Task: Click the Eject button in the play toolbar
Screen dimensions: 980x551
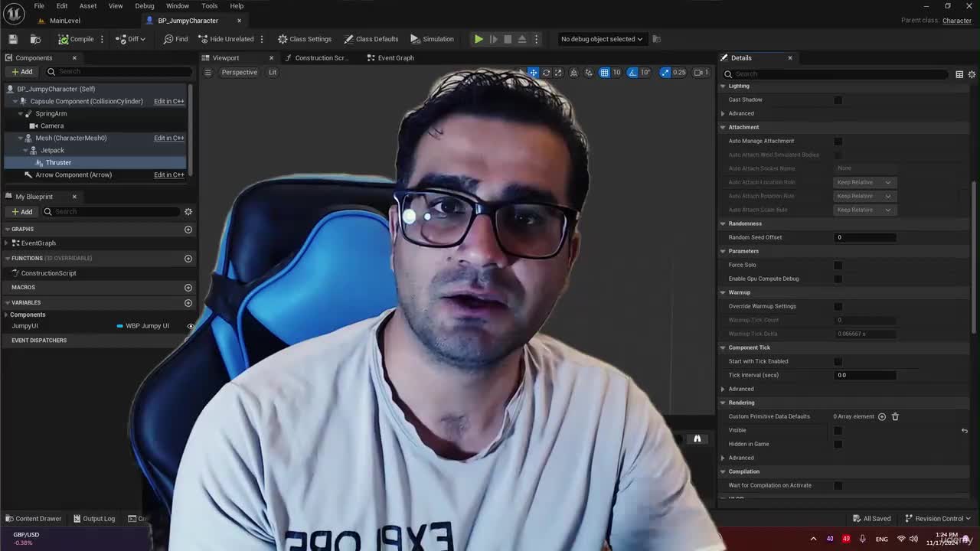Action: (522, 39)
